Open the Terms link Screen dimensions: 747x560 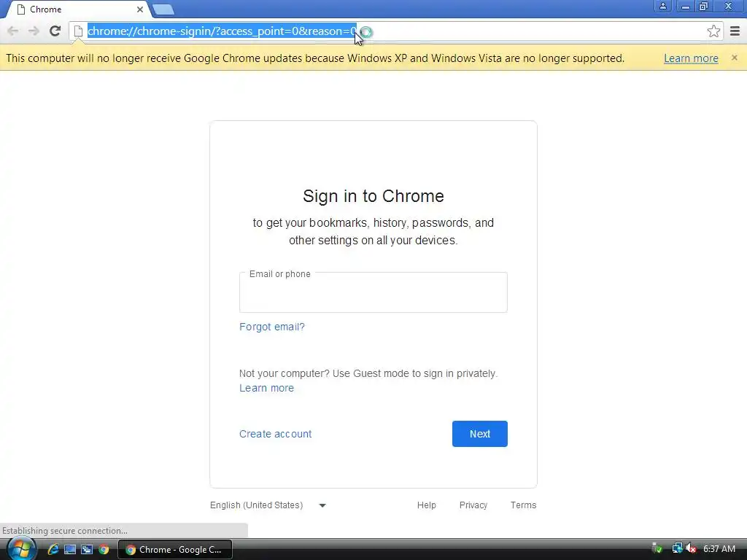click(523, 505)
